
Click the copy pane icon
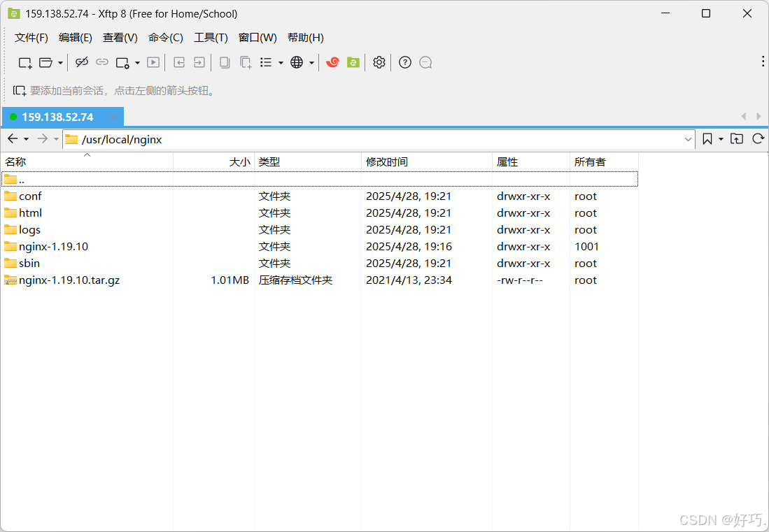225,62
